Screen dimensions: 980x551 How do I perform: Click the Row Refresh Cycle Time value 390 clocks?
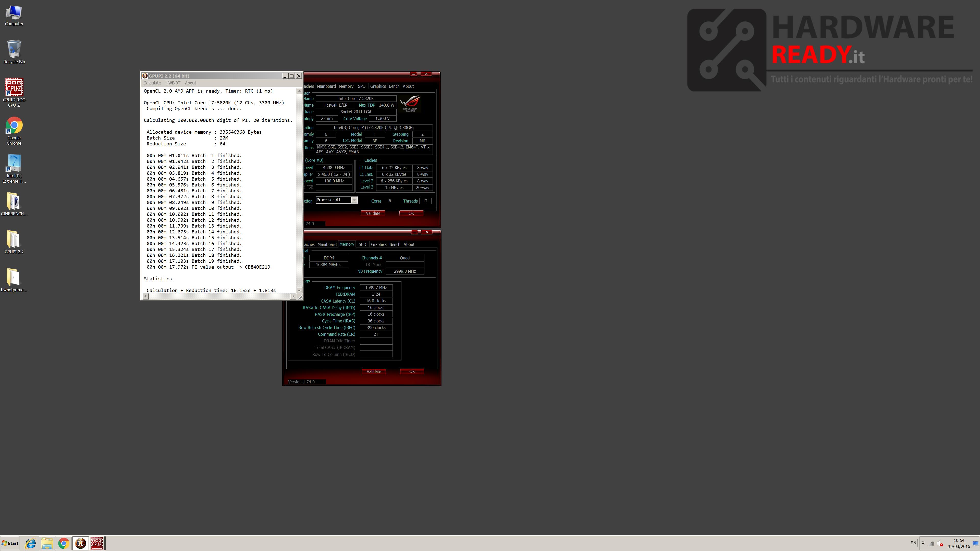pyautogui.click(x=376, y=327)
